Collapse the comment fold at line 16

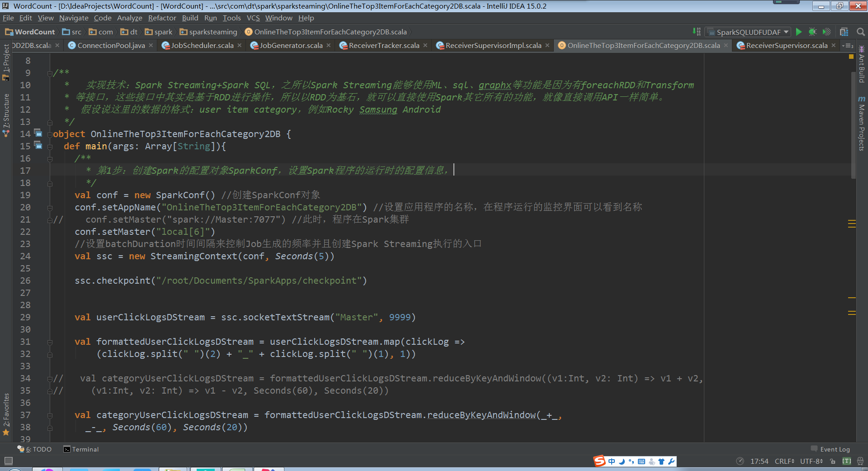coord(50,159)
